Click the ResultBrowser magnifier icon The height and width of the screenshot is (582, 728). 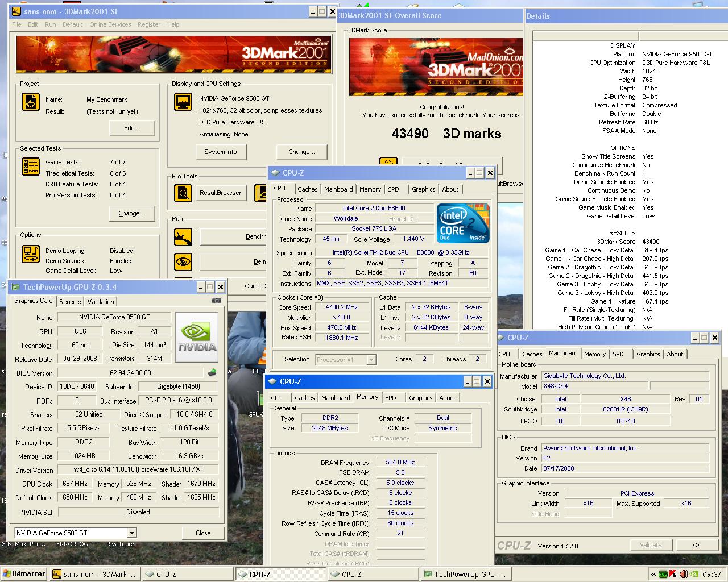click(x=183, y=193)
